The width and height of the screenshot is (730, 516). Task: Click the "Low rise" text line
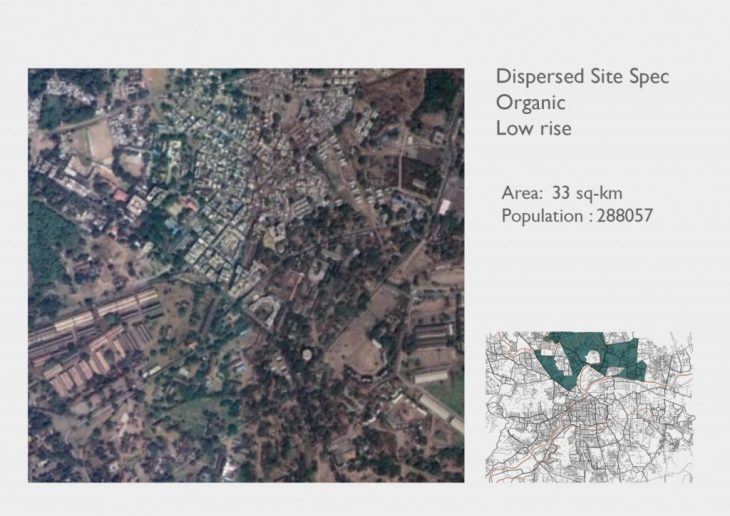(534, 127)
